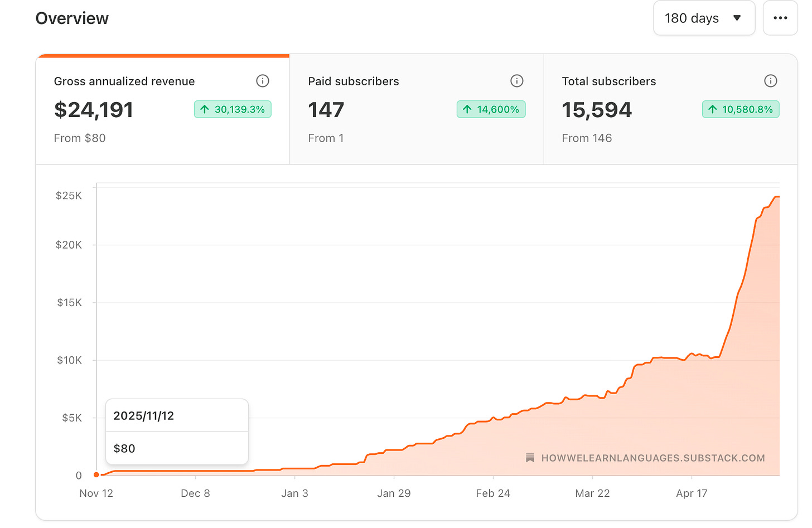Open the three-dots more options menu

click(780, 18)
